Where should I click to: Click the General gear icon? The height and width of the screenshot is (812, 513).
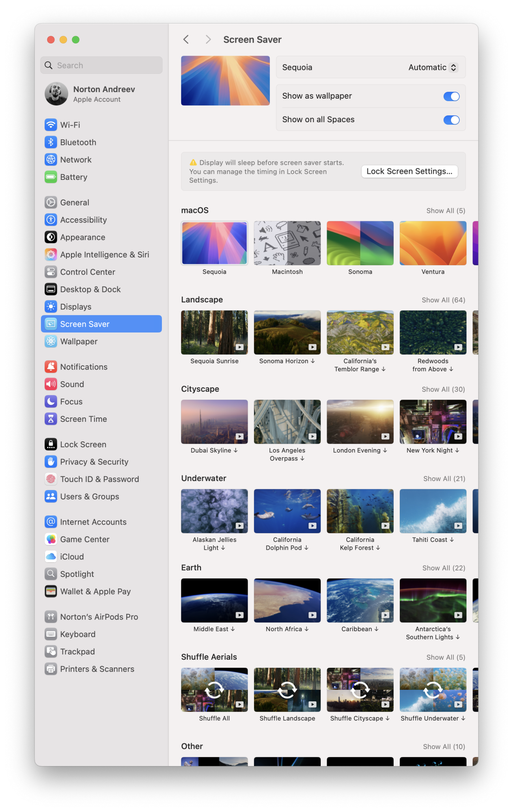pyautogui.click(x=51, y=202)
